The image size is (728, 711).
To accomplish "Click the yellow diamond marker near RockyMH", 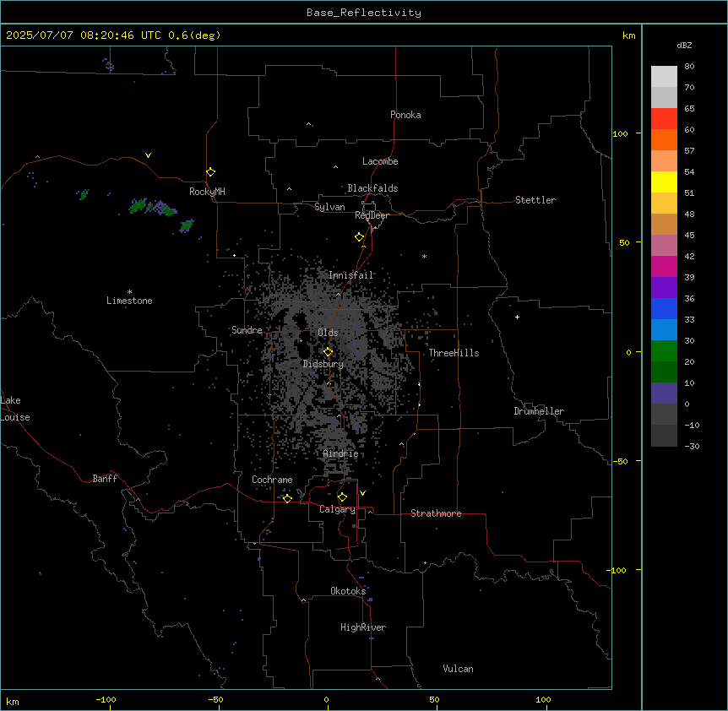I will click(210, 172).
